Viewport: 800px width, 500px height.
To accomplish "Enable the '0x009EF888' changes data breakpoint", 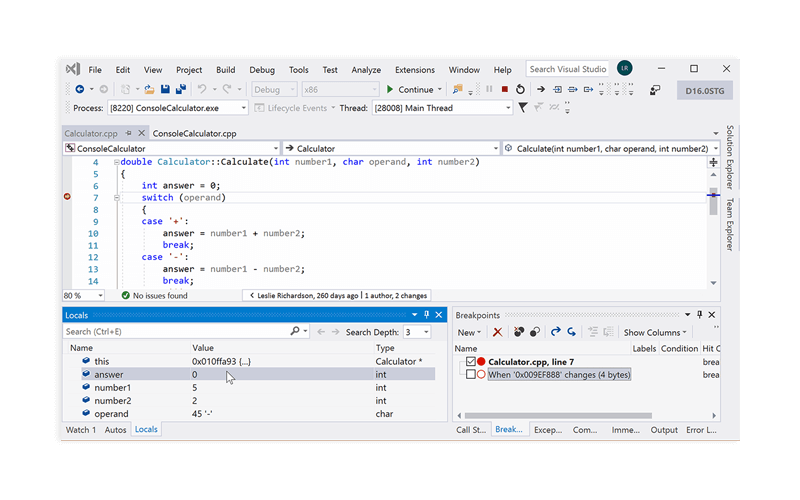I will click(x=471, y=375).
